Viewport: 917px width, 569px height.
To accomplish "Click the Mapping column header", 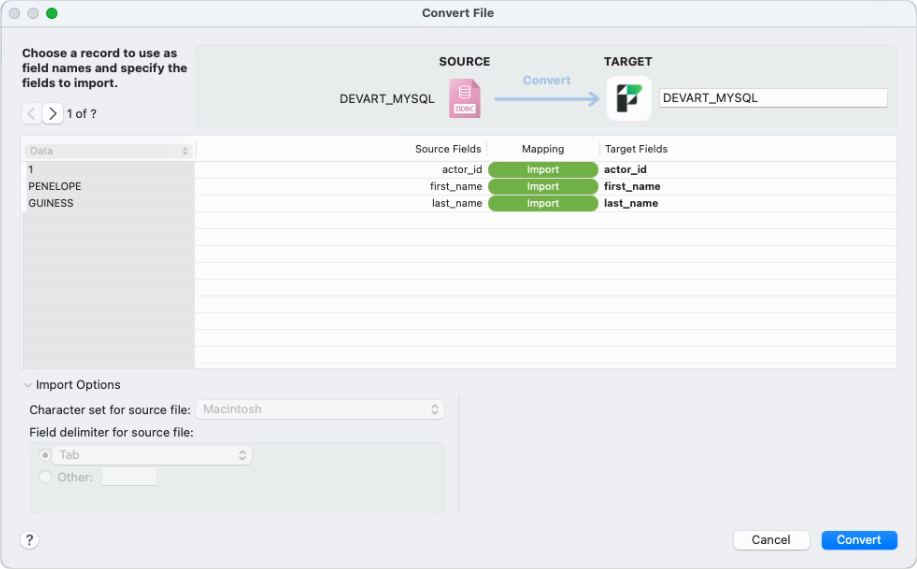I will pos(543,149).
